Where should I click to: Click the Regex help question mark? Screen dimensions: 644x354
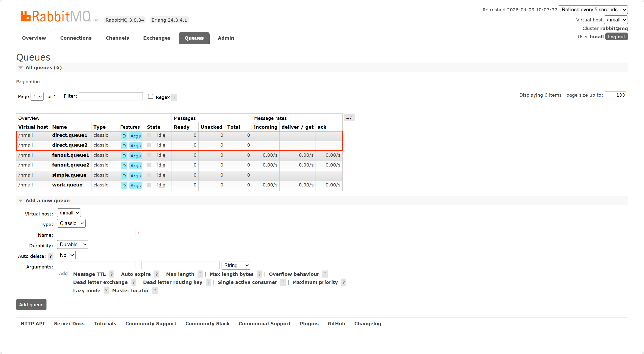click(174, 97)
